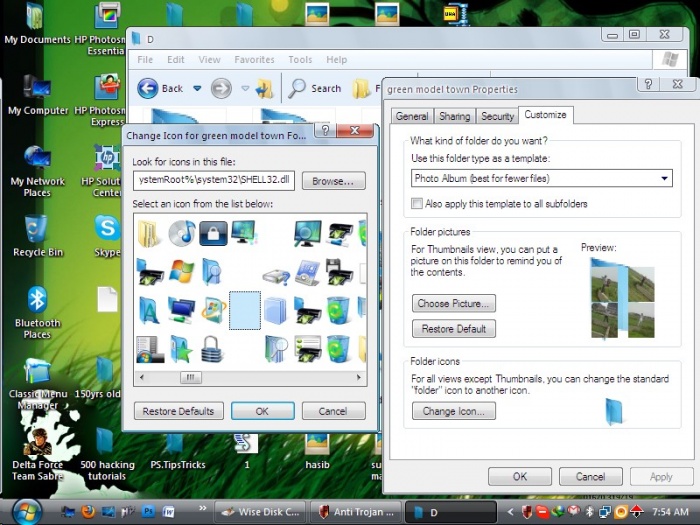Open the Forward button dropdown arrow

coord(245,88)
